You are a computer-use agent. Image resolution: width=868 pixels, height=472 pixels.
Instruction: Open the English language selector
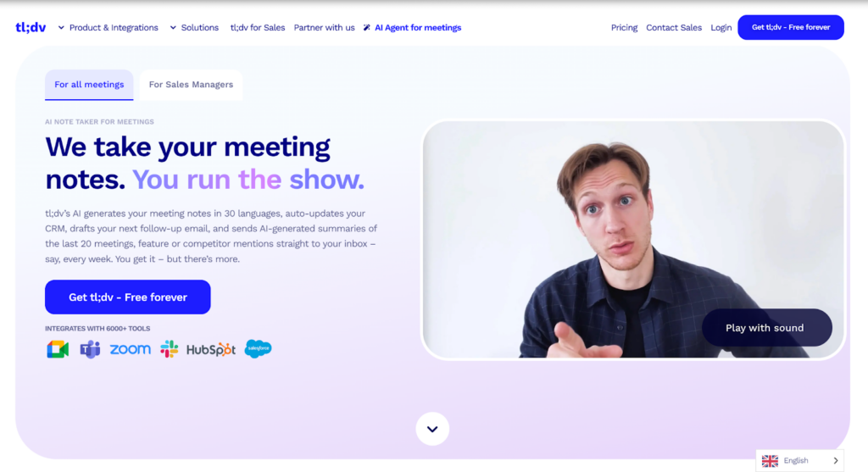click(800, 460)
